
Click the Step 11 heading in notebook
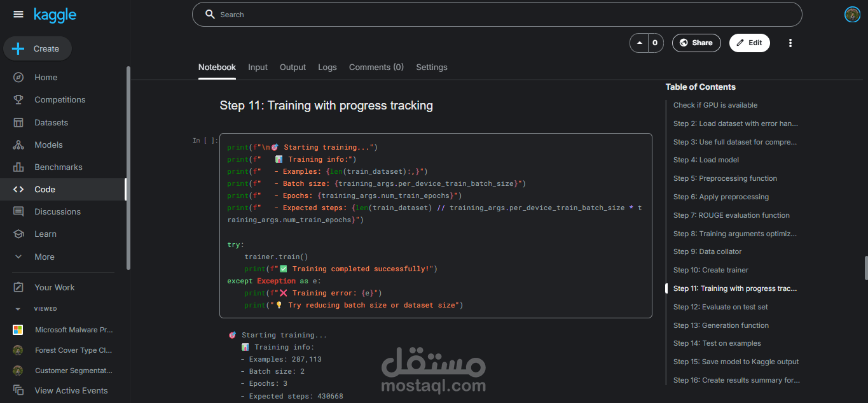(326, 105)
